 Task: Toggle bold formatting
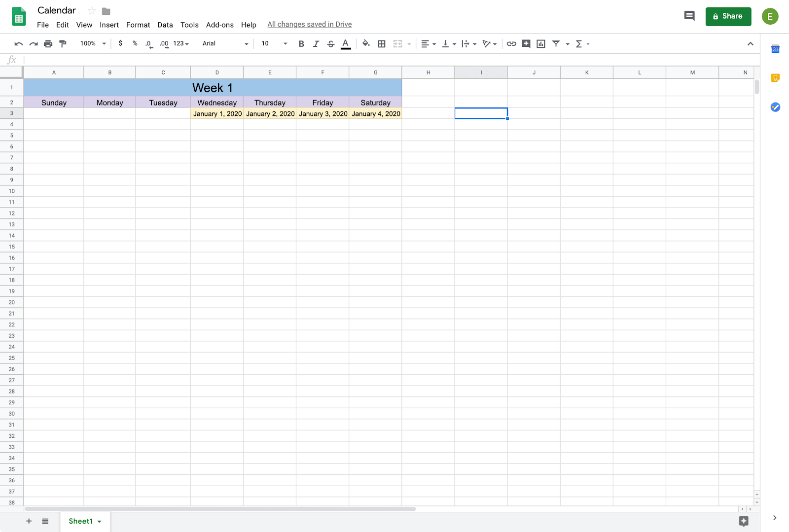(301, 44)
